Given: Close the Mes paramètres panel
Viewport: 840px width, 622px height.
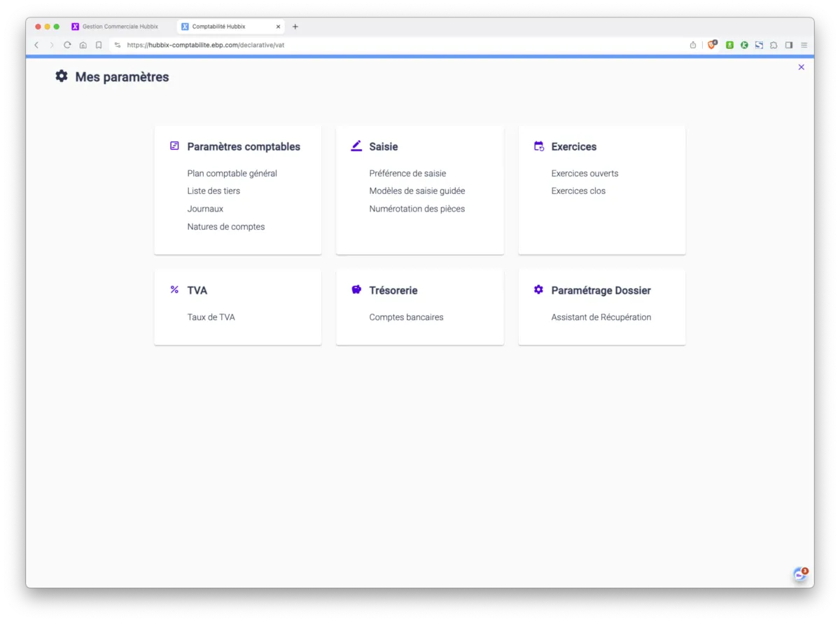Looking at the screenshot, I should coord(801,67).
